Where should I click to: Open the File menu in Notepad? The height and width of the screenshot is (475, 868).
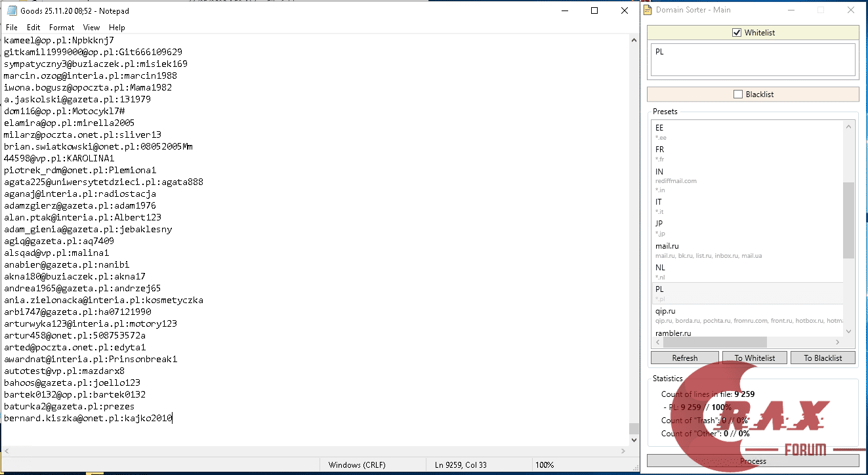(11, 28)
